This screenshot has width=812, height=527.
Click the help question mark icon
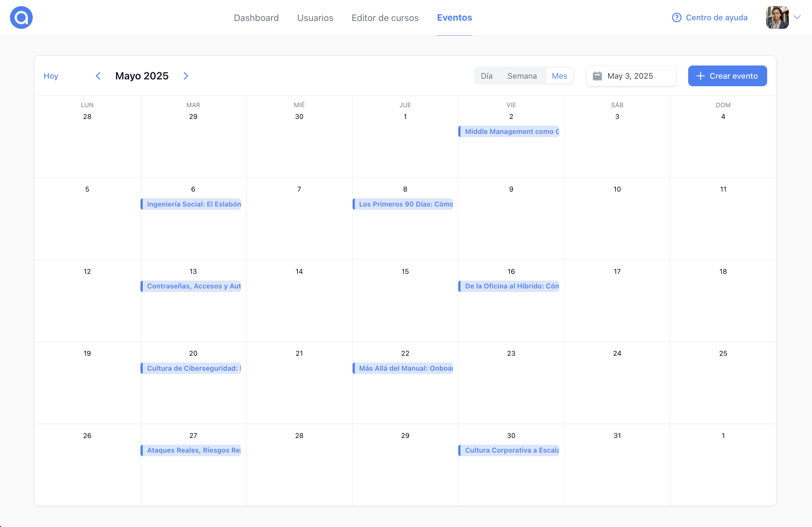[x=676, y=17]
